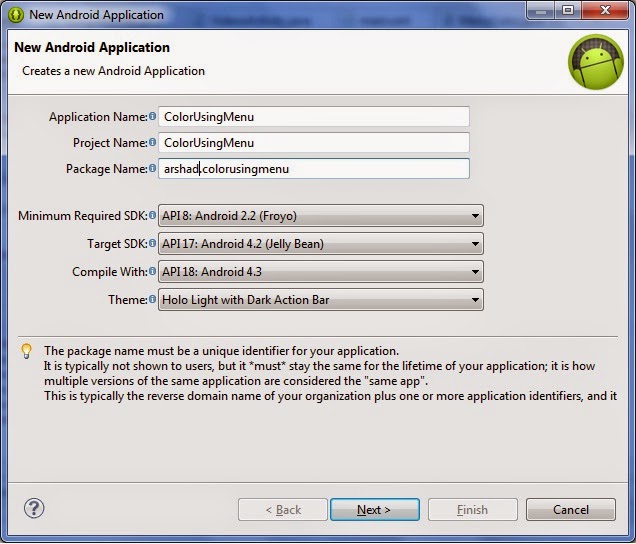Viewport: 636px width, 544px height.
Task: Click info icon beside Target SDK
Action: pos(153,244)
